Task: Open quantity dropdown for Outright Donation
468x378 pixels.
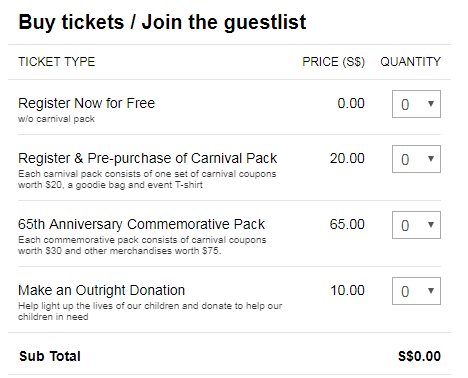Action: tap(416, 291)
